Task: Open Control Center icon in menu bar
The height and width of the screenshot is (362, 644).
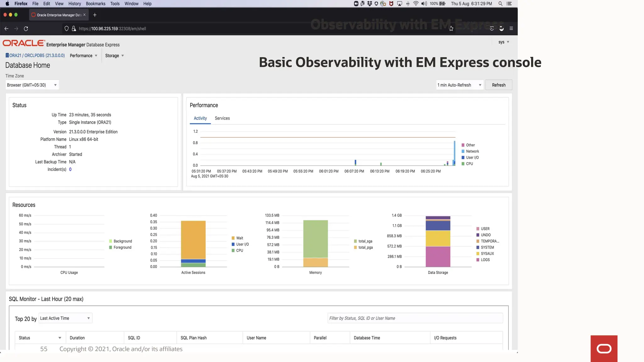Action: [x=509, y=4]
